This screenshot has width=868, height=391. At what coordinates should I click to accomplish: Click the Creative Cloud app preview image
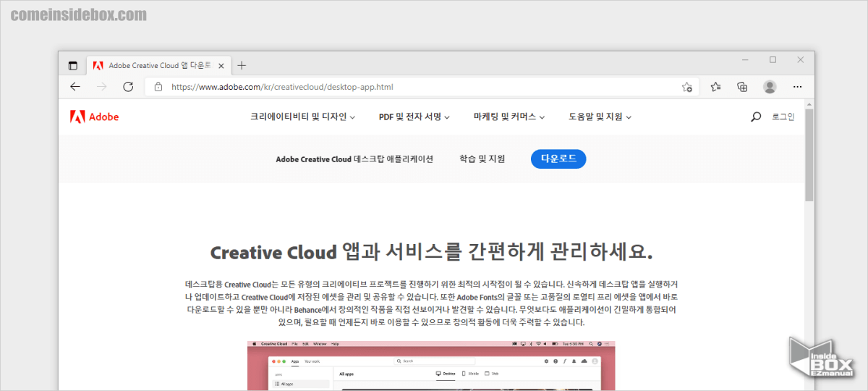tap(431, 366)
